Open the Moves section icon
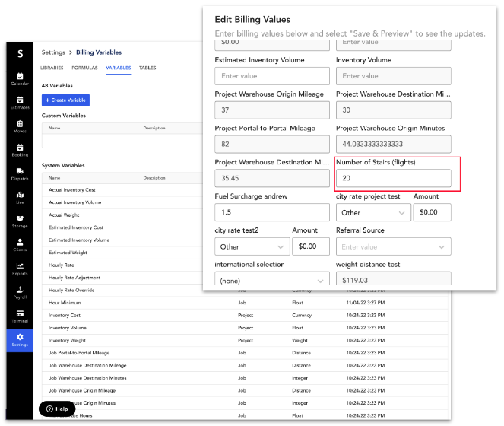 coord(20,126)
